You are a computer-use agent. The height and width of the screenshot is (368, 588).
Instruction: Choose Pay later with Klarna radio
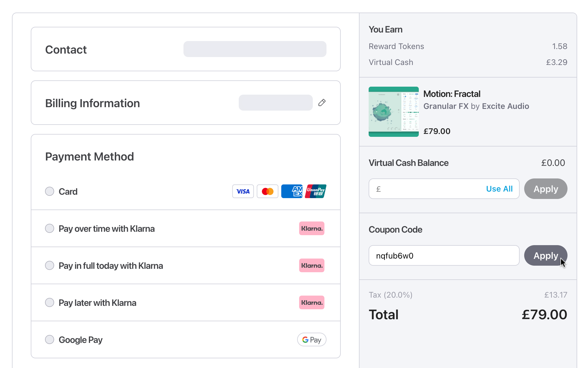click(50, 302)
